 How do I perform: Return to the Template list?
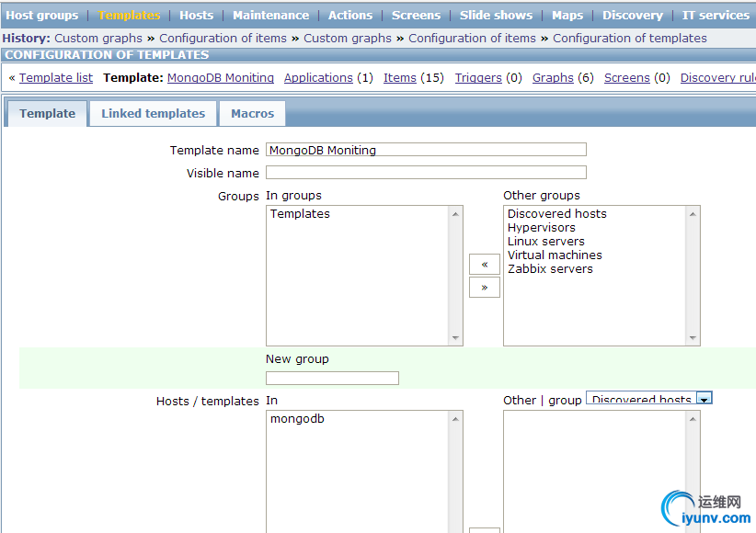(56, 77)
